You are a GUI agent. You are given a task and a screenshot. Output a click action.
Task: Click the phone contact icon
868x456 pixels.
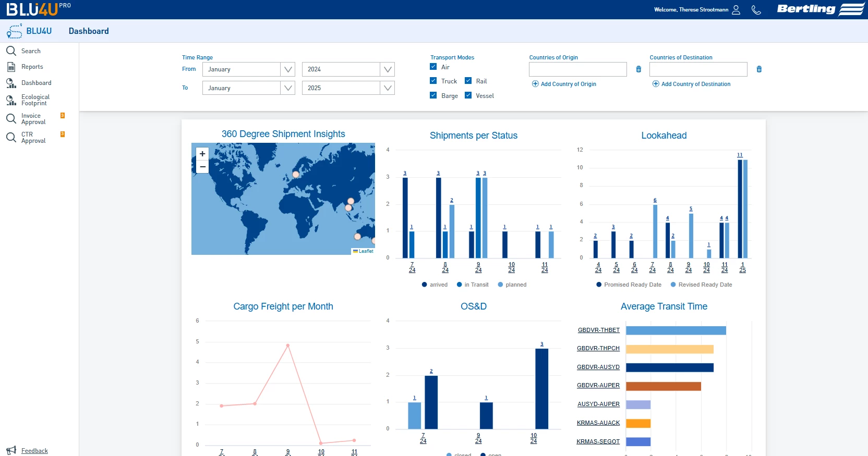pyautogui.click(x=756, y=10)
